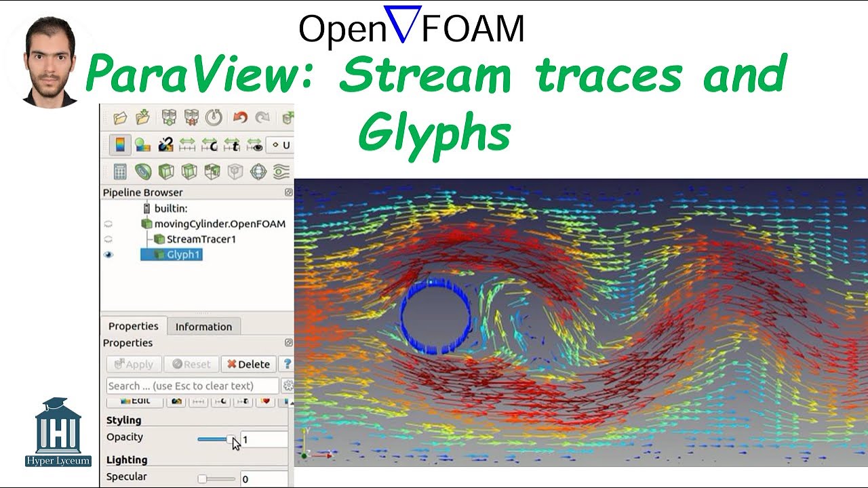Apply the Stream Tracer filter icon
Viewport: 868px width, 488px height.
pos(281,171)
